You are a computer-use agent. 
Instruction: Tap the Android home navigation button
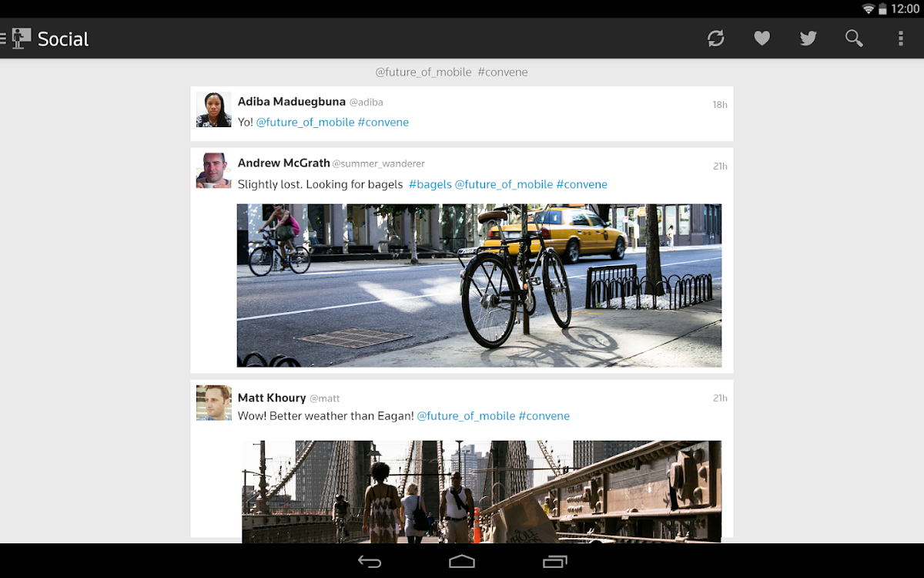tap(462, 562)
